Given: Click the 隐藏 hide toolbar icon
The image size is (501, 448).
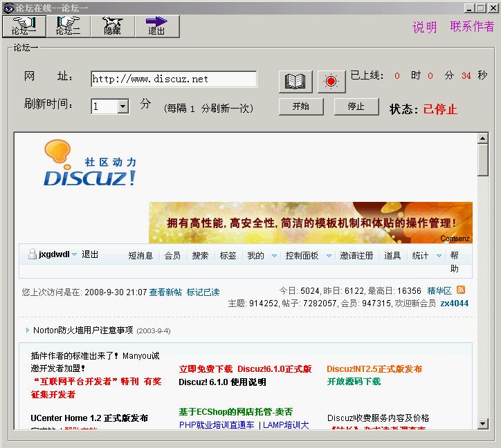Looking at the screenshot, I should tap(113, 26).
